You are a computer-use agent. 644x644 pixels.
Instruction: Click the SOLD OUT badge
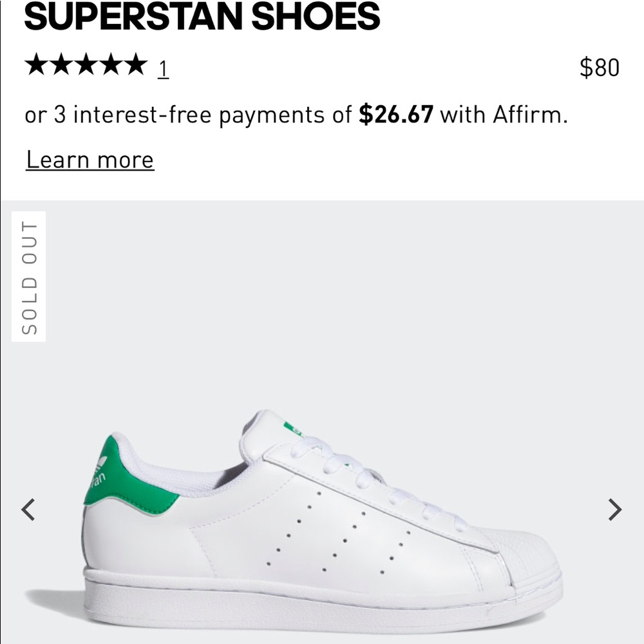[x=29, y=277]
